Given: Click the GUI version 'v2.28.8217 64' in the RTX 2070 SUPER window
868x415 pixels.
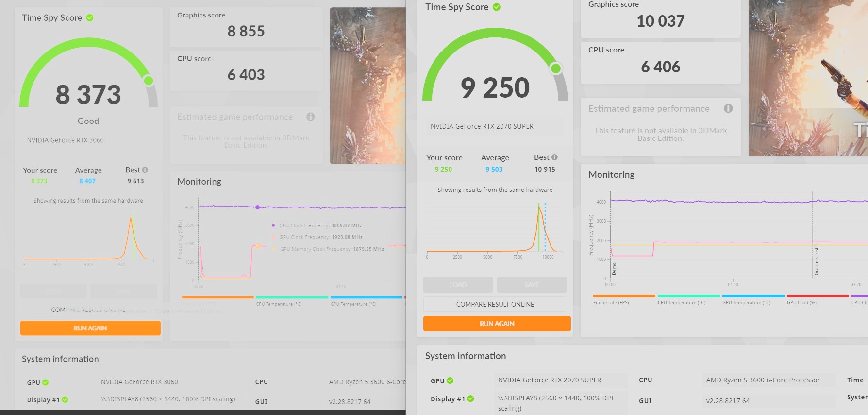Looking at the screenshot, I should pos(728,401).
